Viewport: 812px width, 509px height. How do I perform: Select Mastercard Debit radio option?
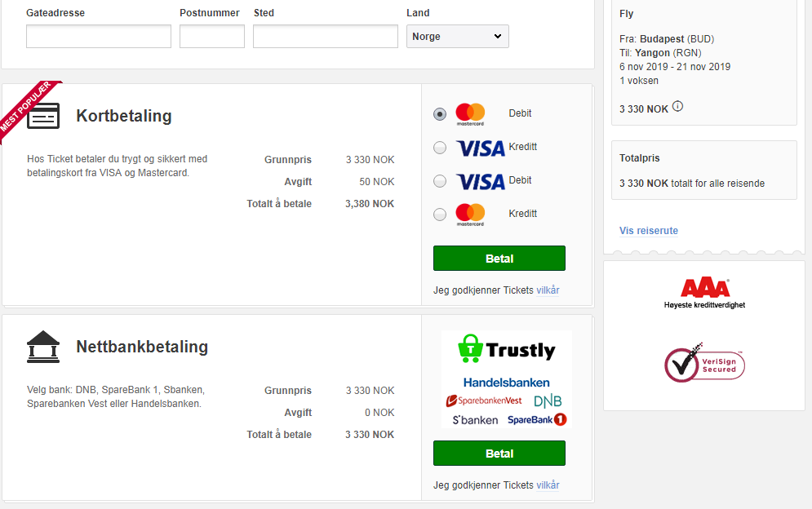coord(440,114)
